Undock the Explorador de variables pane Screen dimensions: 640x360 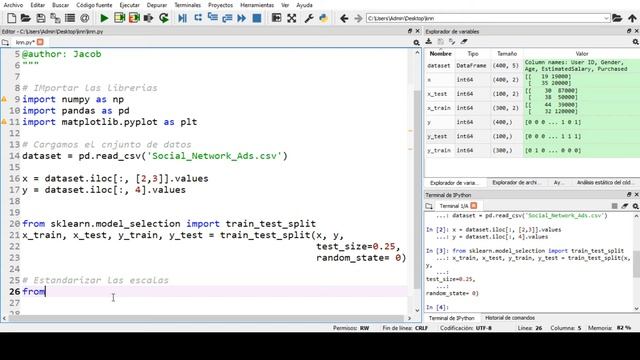coord(629,31)
